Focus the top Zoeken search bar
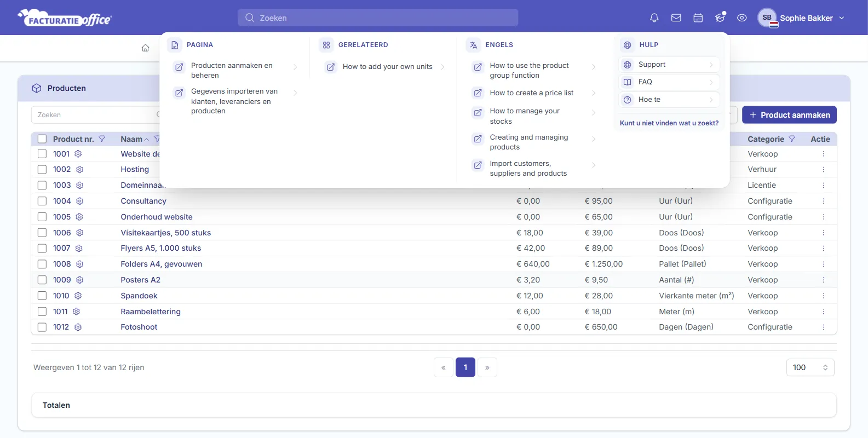Image resolution: width=868 pixels, height=438 pixels. coord(378,18)
